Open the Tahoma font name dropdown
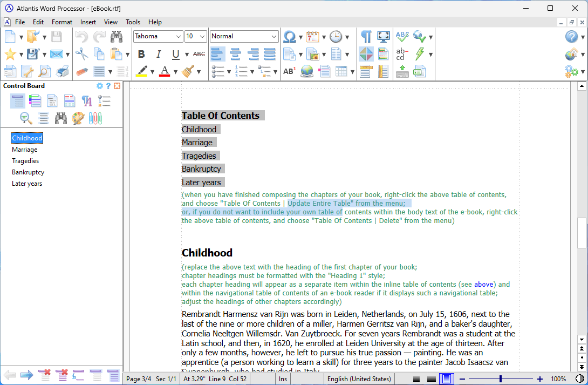Image resolution: width=588 pixels, height=385 pixels. pos(178,36)
